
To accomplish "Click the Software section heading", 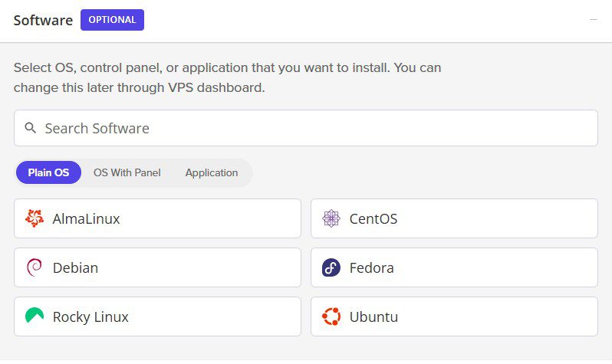I will [x=43, y=20].
